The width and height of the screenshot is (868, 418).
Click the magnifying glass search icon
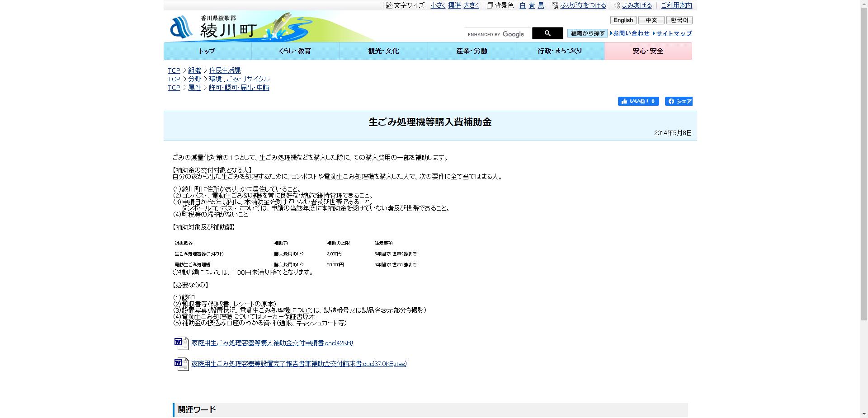click(x=547, y=33)
